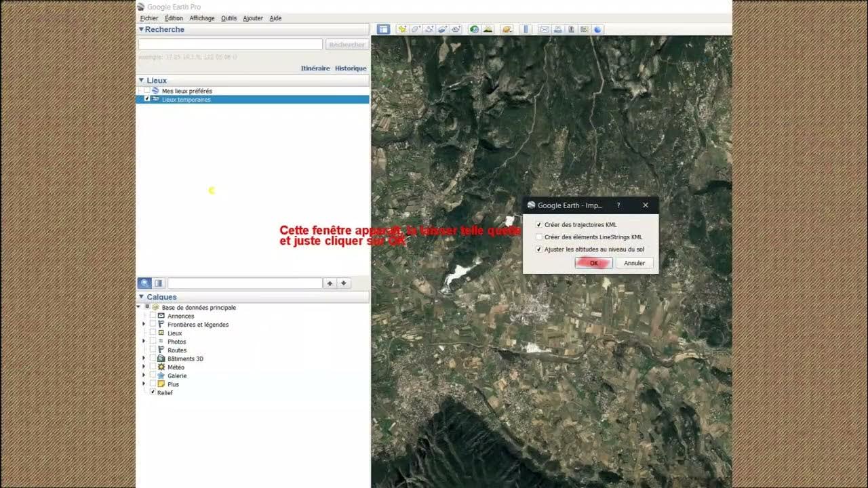Click the record a tour icon

coord(456,29)
